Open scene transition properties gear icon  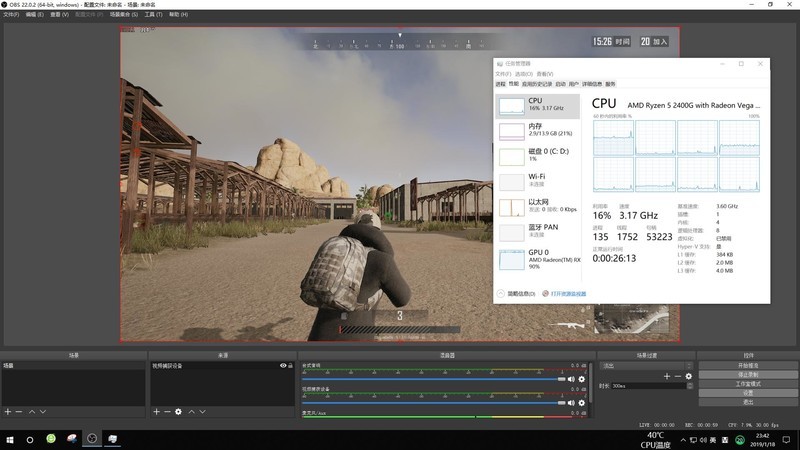coord(688,376)
